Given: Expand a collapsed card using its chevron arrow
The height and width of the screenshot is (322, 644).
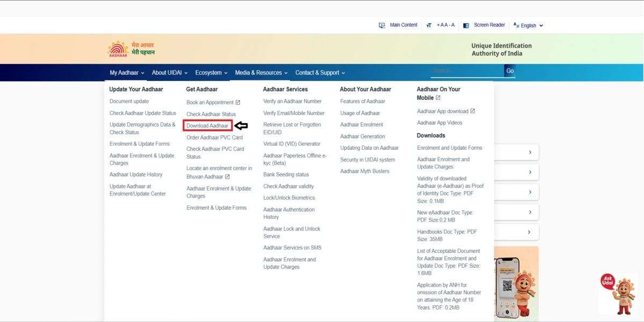Looking at the screenshot, I should 531,152.
